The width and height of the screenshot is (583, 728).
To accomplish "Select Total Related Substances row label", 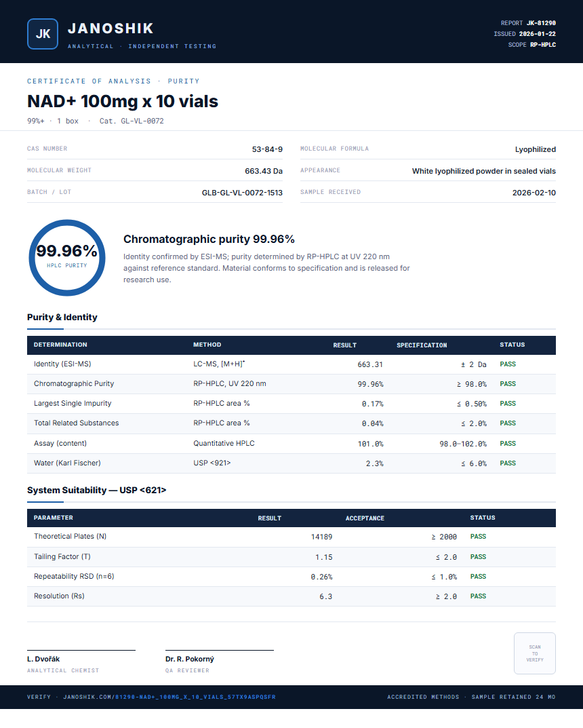I will tap(76, 423).
